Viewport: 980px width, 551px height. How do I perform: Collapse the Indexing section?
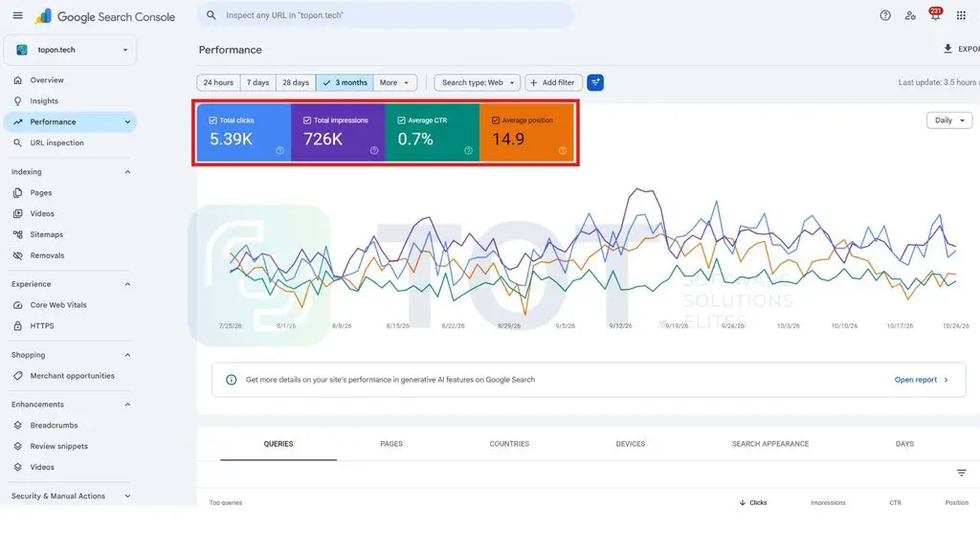point(127,172)
